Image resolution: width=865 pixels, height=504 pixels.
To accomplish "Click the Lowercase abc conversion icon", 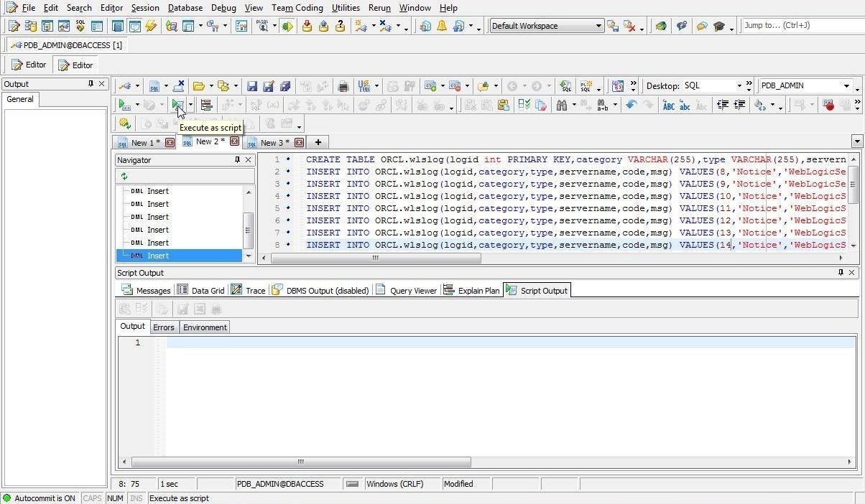I will (x=685, y=105).
